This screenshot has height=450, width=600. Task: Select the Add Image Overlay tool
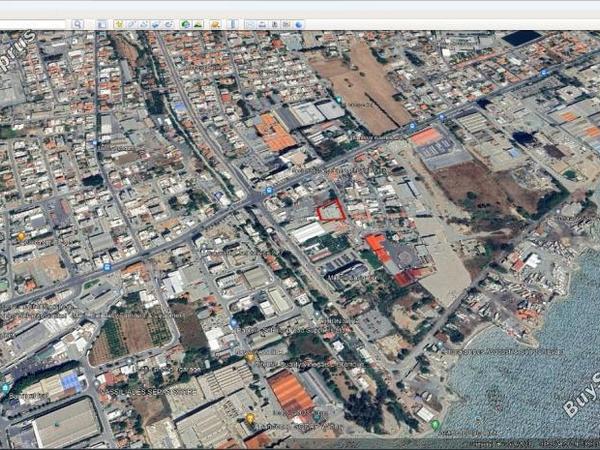pos(156,24)
